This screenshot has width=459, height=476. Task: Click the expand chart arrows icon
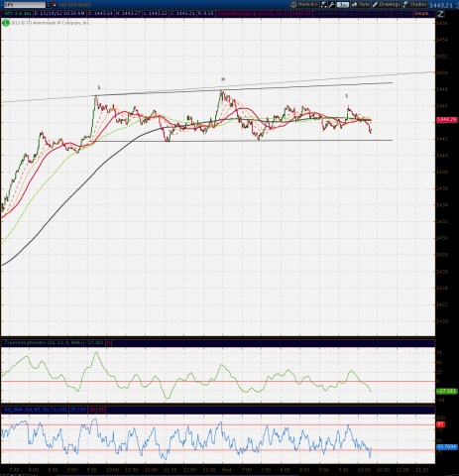click(440, 14)
